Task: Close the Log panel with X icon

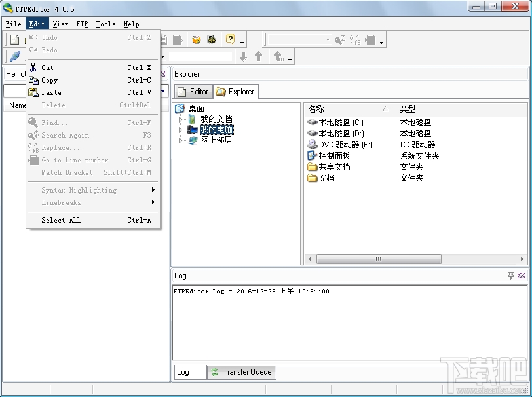Action: coord(521,276)
